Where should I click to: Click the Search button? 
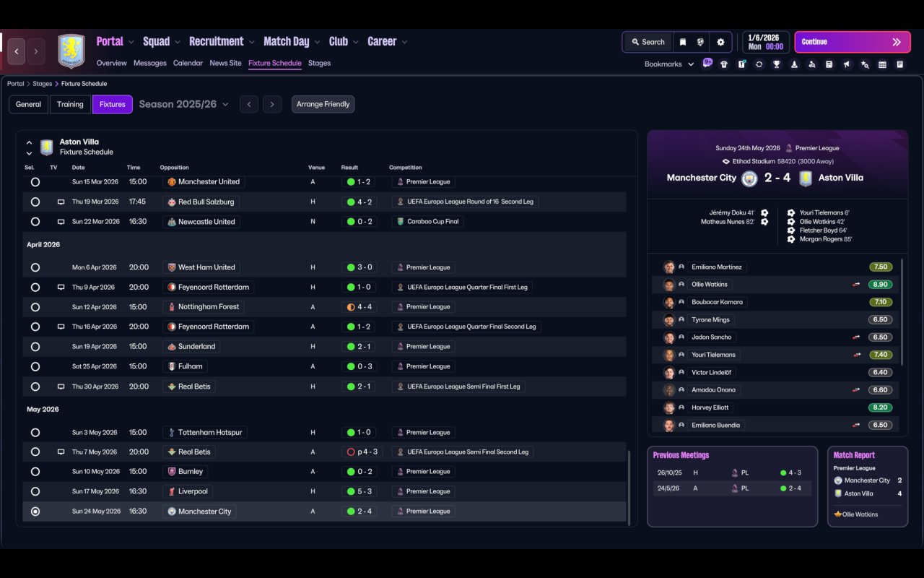(648, 42)
